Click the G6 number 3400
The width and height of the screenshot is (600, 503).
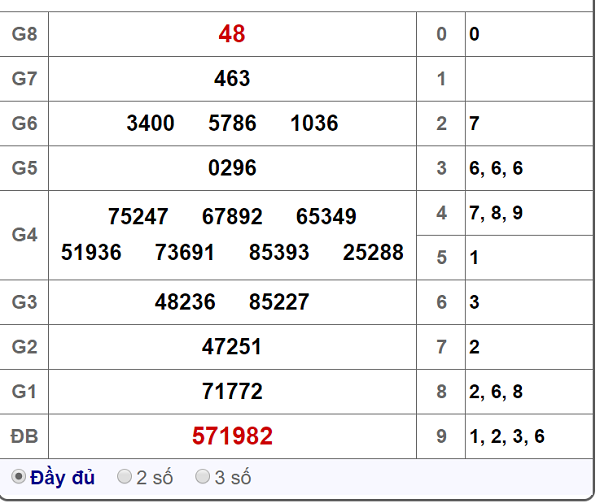(150, 123)
